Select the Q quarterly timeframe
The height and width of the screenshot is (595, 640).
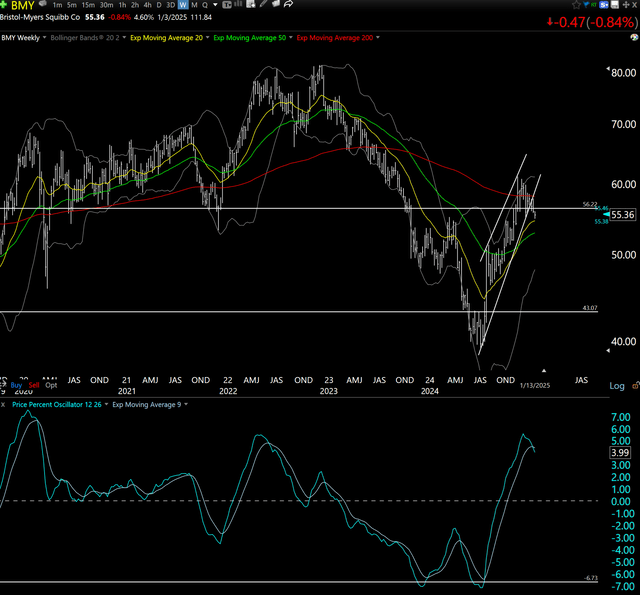click(x=205, y=5)
